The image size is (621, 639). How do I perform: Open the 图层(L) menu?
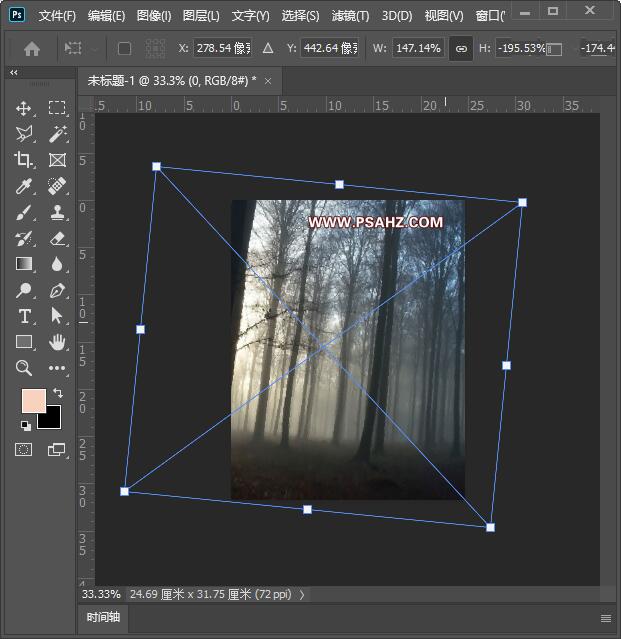click(x=201, y=16)
